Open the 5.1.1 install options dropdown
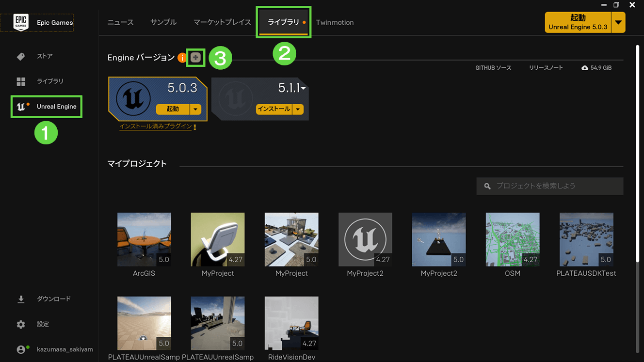The height and width of the screenshot is (362, 644). (x=298, y=109)
